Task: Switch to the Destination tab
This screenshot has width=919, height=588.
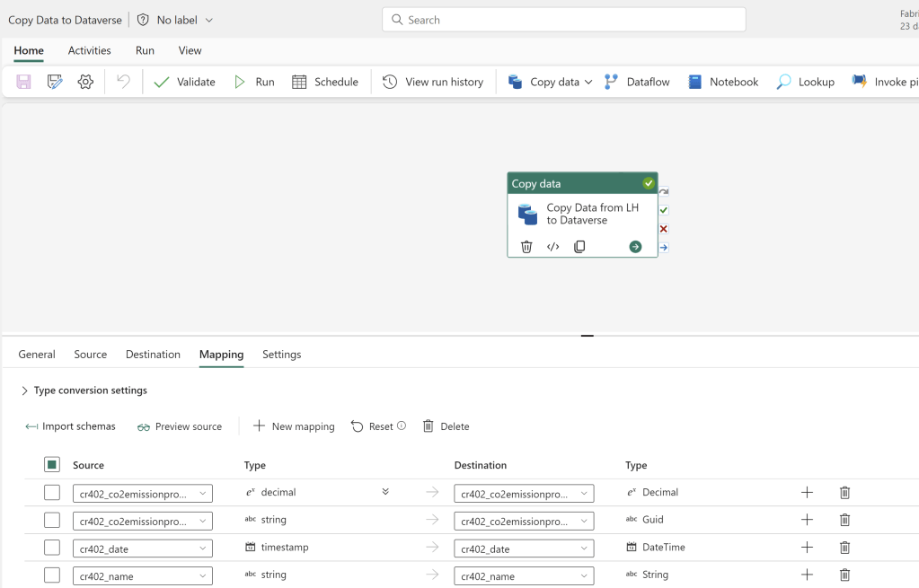Action: (153, 355)
